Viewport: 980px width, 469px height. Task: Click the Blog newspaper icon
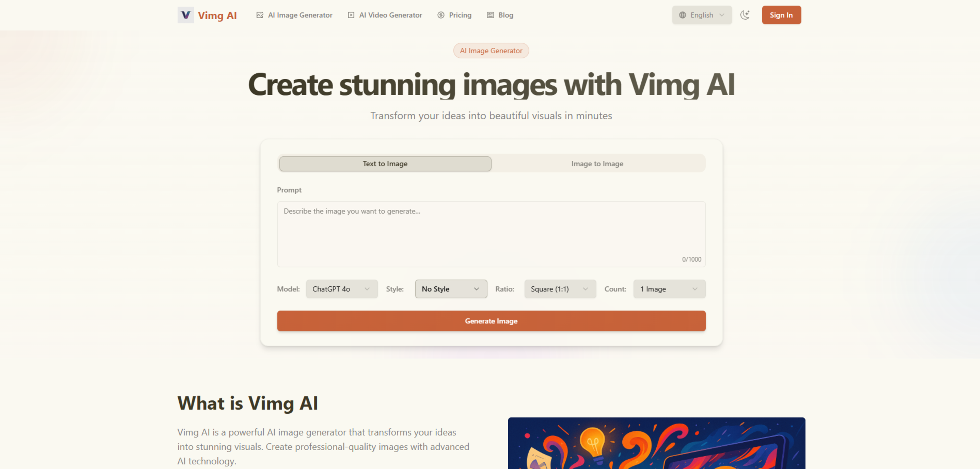click(490, 15)
